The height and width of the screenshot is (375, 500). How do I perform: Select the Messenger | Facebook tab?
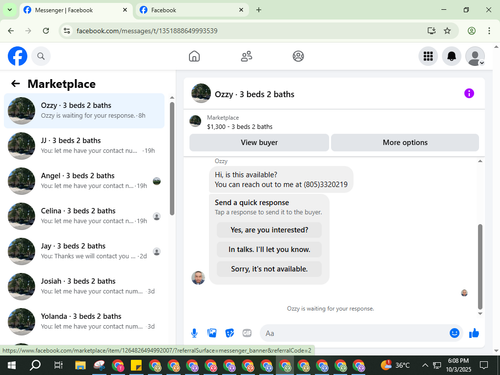pos(76,10)
